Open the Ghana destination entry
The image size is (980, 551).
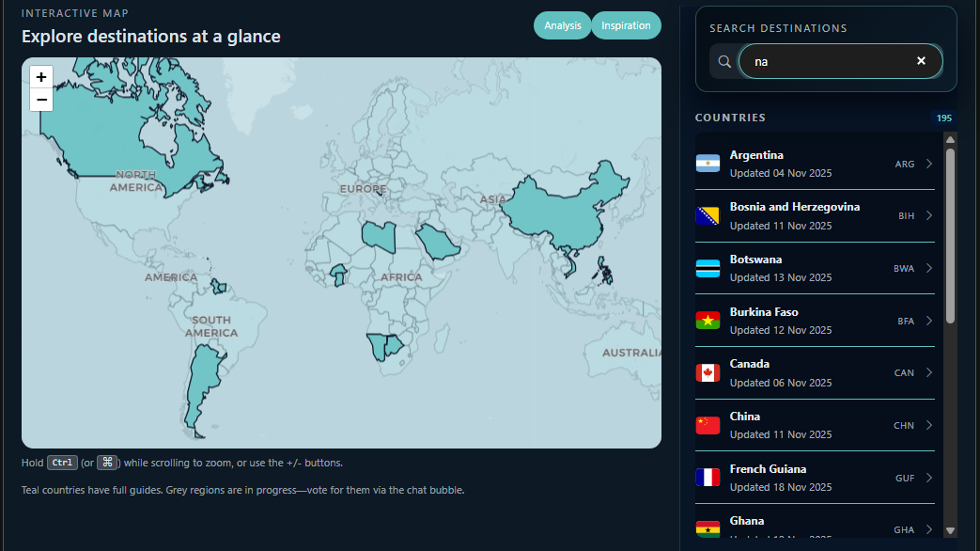coord(815,522)
